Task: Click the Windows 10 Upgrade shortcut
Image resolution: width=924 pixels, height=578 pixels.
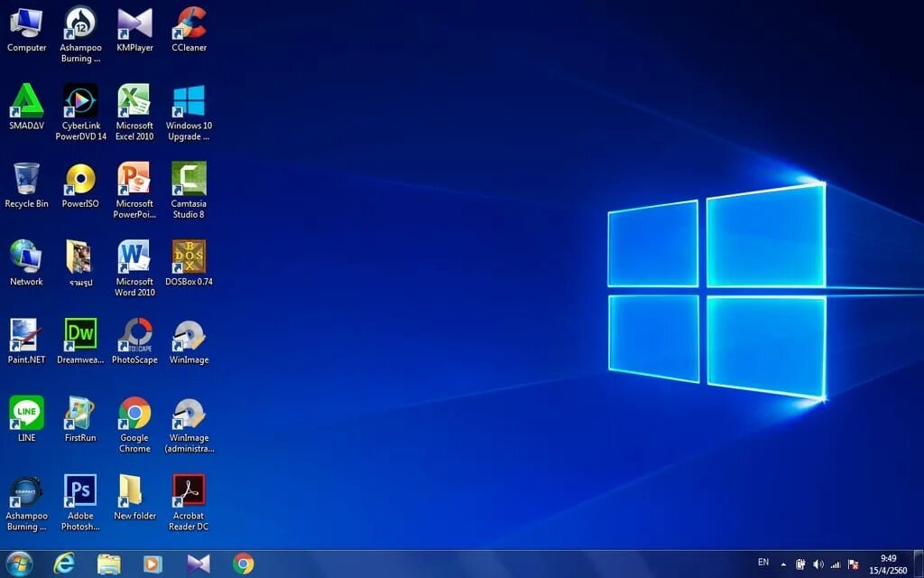Action: [189, 113]
